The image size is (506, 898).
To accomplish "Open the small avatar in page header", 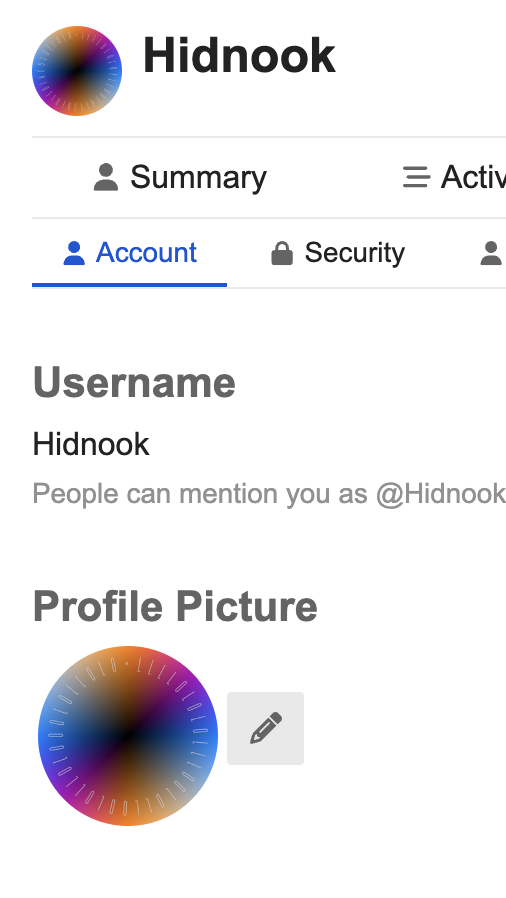I will pos(77,71).
